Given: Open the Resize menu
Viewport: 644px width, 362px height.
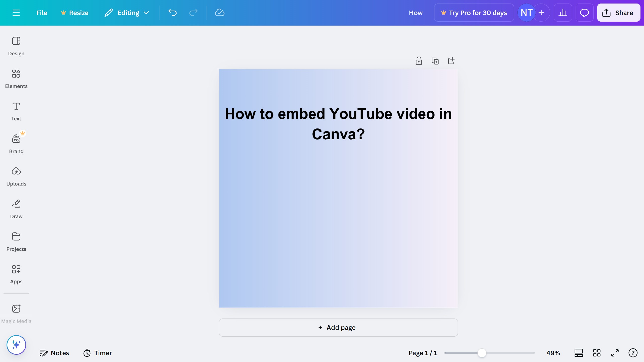Looking at the screenshot, I should (x=74, y=13).
